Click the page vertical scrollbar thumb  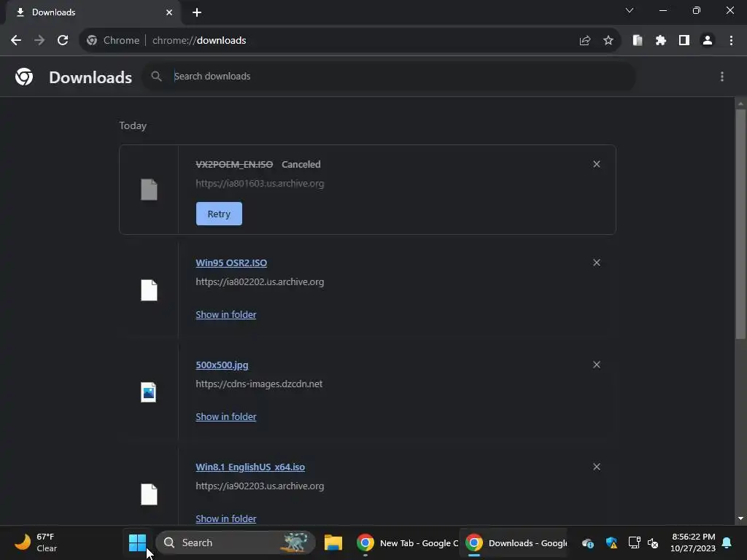point(740,224)
